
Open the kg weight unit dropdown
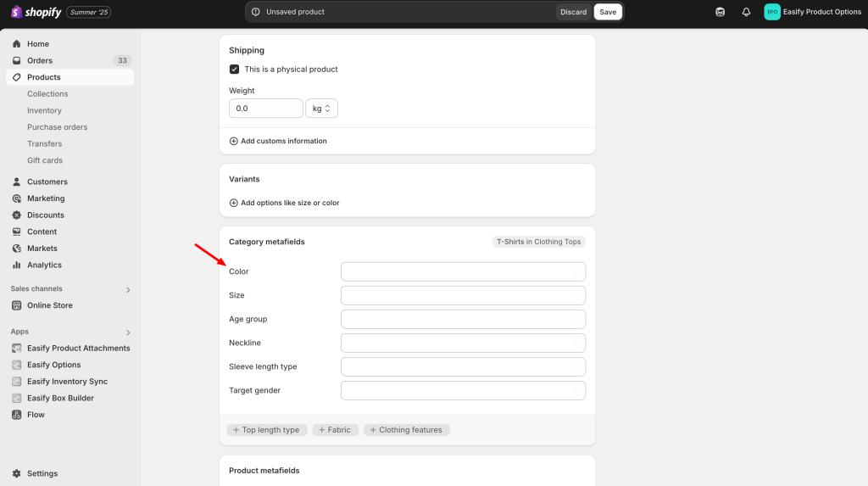tap(321, 109)
